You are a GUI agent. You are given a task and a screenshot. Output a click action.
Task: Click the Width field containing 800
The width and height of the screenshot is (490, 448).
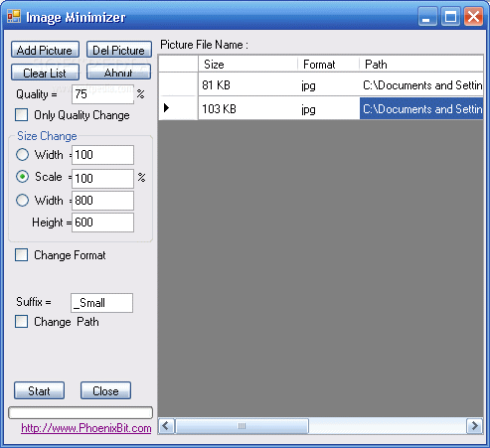click(x=102, y=201)
